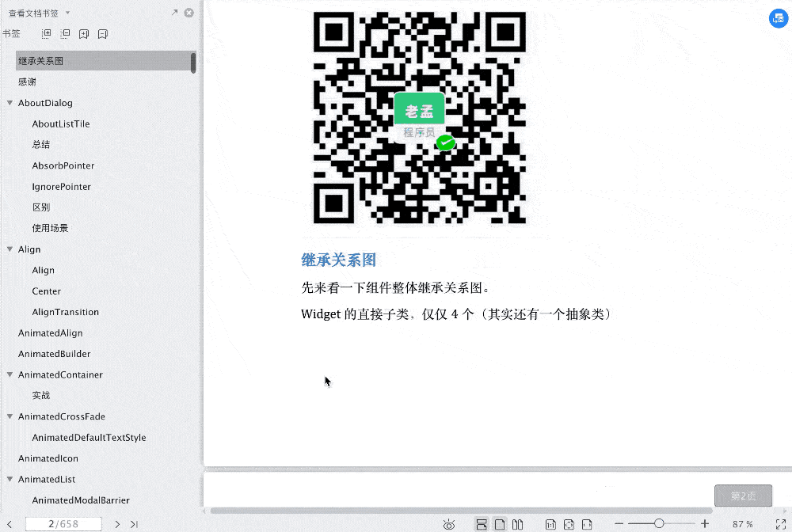Click the bookmark panel vertical scrollbar thumb
Screen dimensions: 792x532
pos(193,63)
